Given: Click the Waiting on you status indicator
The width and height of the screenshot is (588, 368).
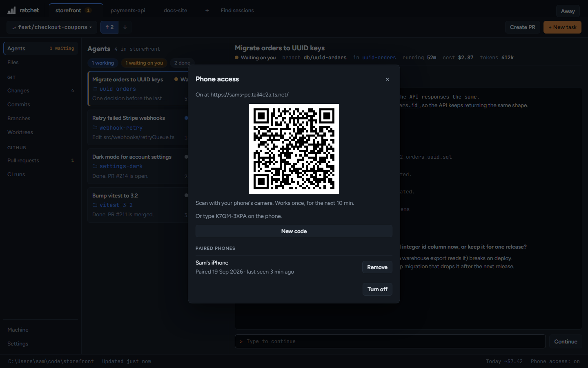Looking at the screenshot, I should tap(255, 58).
